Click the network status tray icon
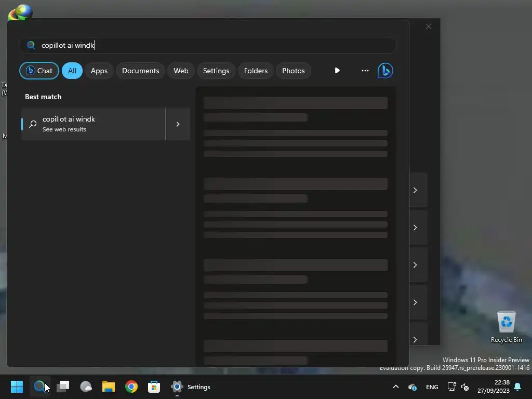The width and height of the screenshot is (532, 399). tap(451, 387)
